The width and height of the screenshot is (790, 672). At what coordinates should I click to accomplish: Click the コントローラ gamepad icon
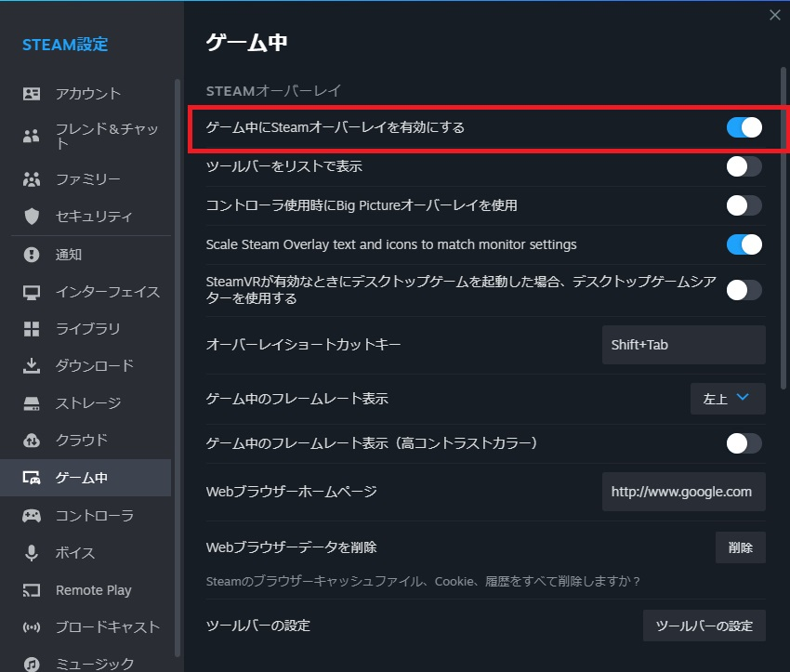(x=32, y=516)
